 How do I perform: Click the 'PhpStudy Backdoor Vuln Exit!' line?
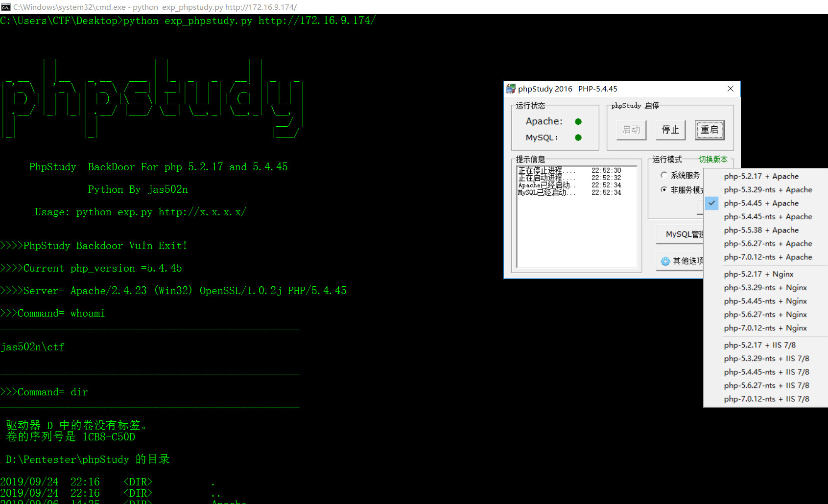pos(94,246)
